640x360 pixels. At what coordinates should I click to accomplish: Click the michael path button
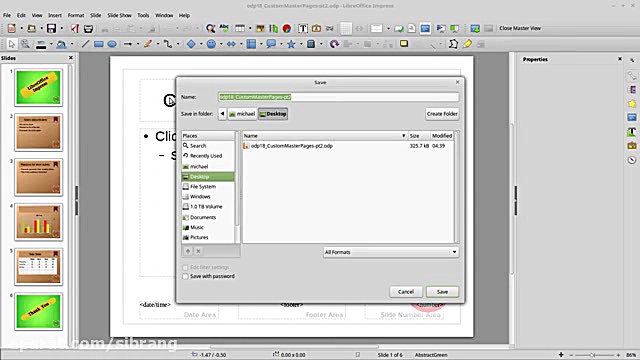point(242,114)
